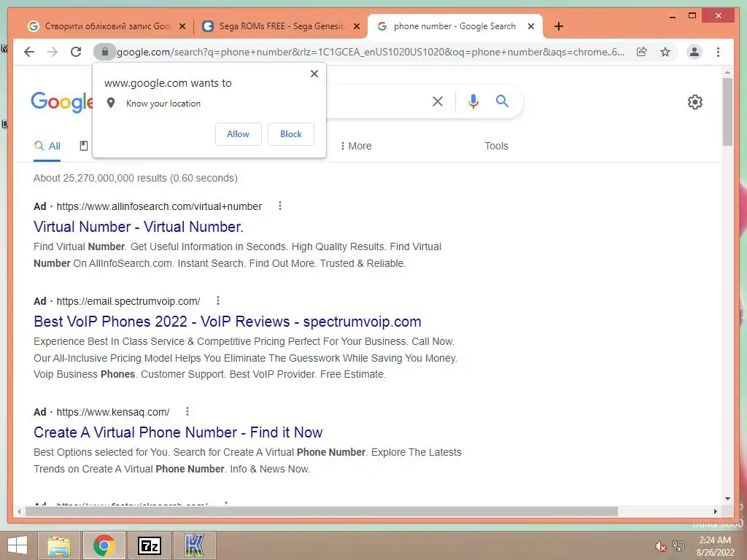Viewport: 747px width, 560px height.
Task: Open Chrome three-dot menu
Action: point(718,52)
